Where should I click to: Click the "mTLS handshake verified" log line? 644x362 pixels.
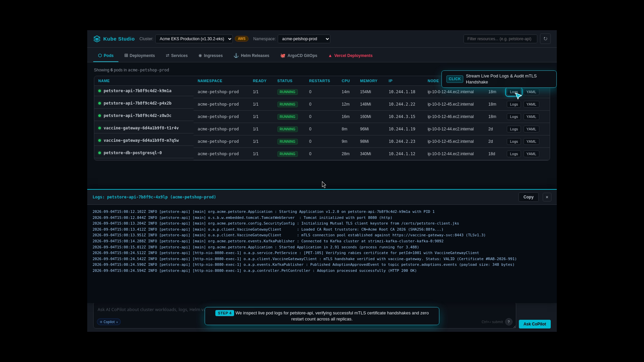coord(305,259)
